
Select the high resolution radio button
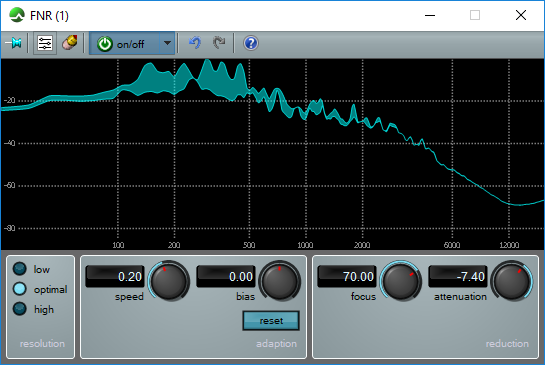point(19,309)
